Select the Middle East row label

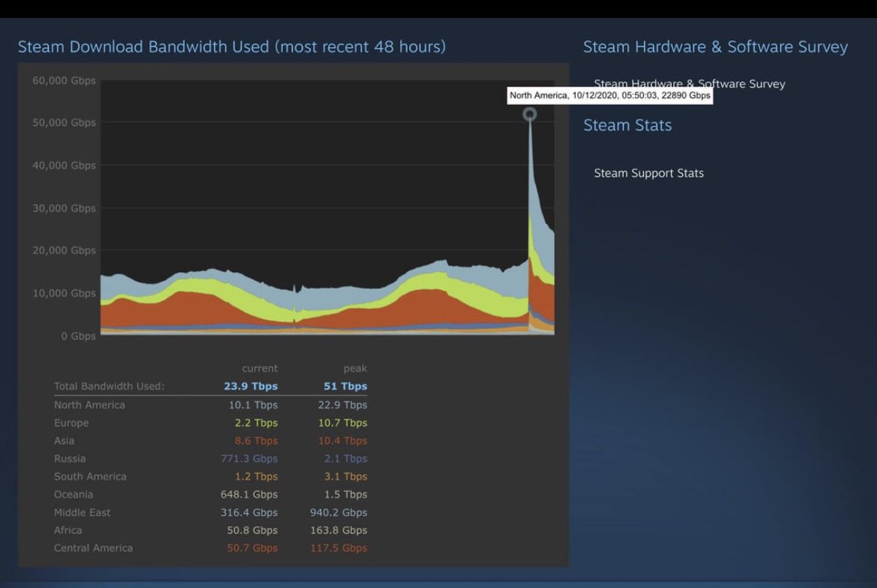pos(82,512)
